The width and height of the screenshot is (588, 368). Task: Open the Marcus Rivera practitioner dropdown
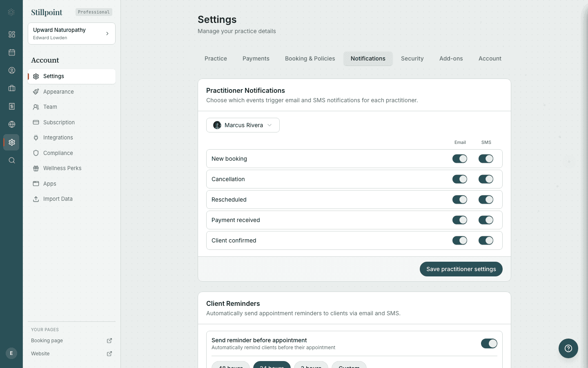click(x=243, y=125)
